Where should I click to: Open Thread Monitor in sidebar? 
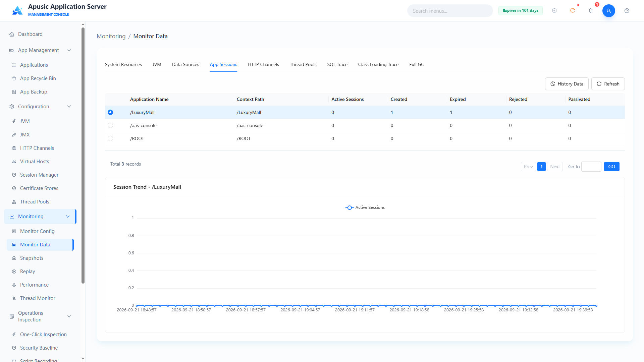[x=38, y=298]
